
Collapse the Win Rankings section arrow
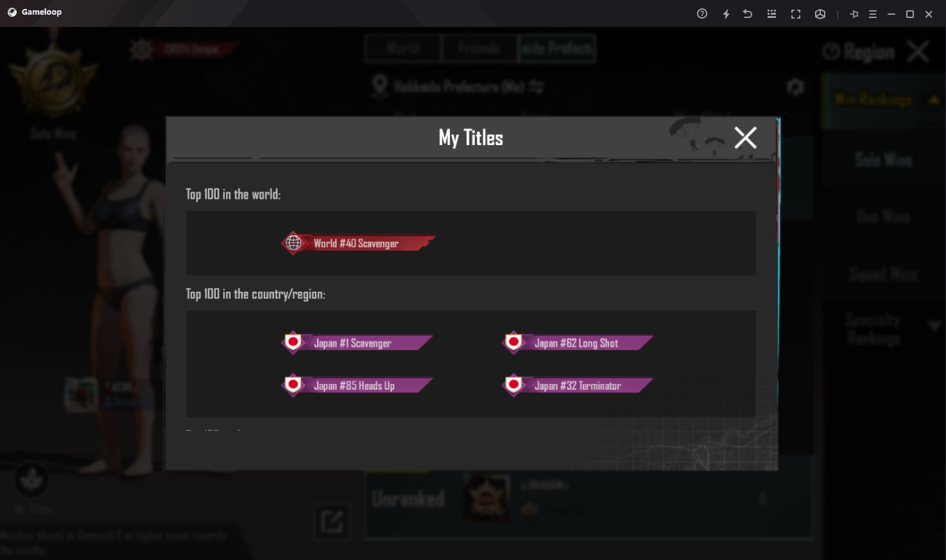coord(934,99)
